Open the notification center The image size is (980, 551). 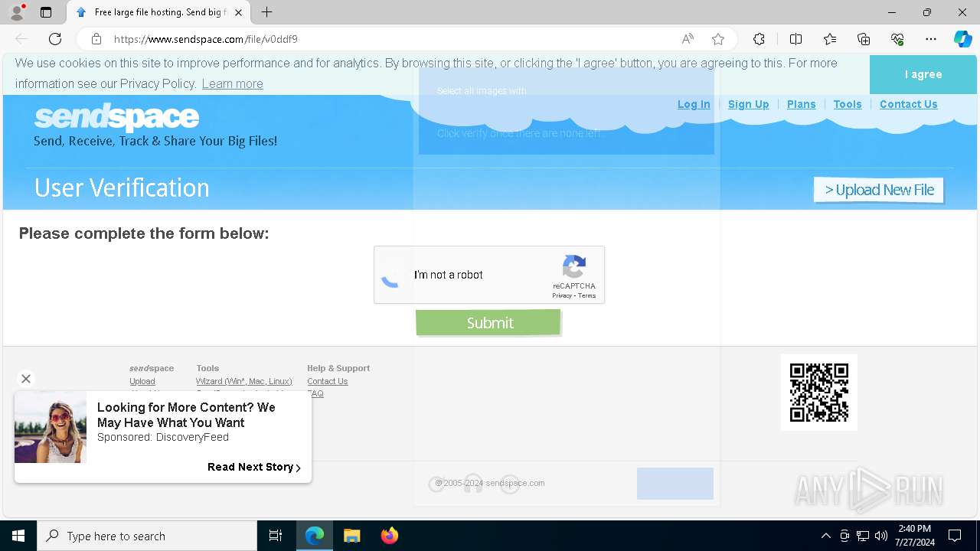coord(955,536)
